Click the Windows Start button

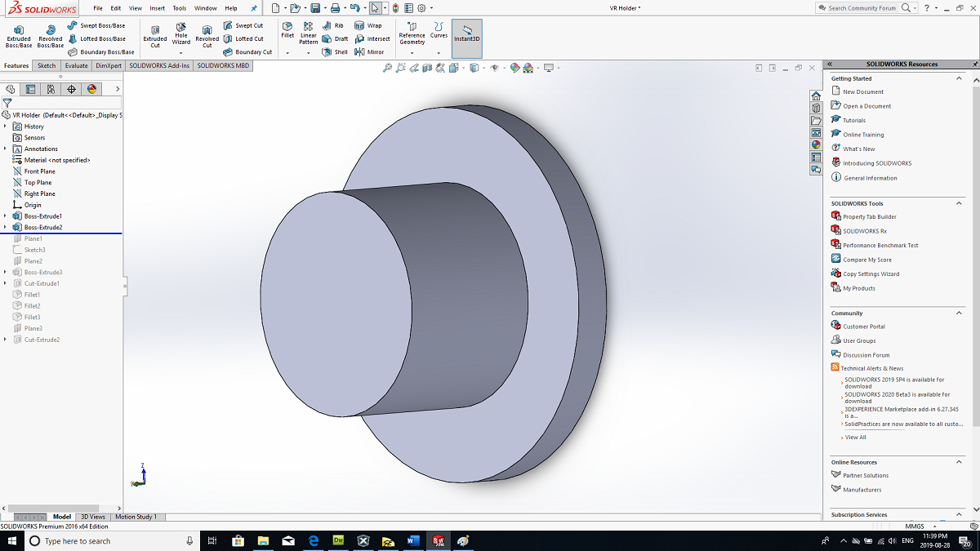click(12, 540)
